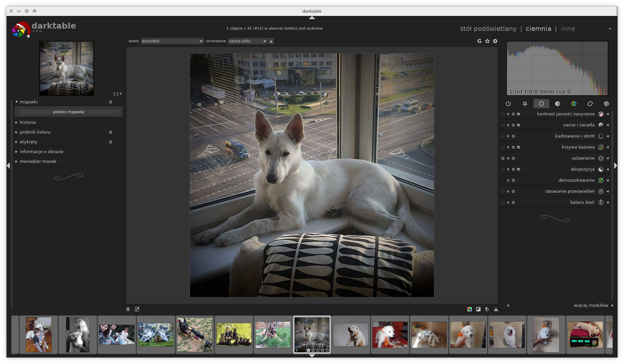Viewport: 624px width, 364px height.
Task: Show only active modules group
Action: [508, 104]
